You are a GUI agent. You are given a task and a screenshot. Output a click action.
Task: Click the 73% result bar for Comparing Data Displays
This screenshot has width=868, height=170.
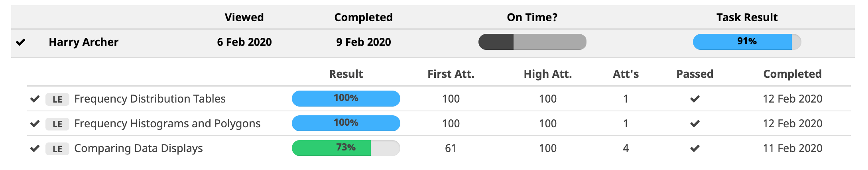point(346,148)
